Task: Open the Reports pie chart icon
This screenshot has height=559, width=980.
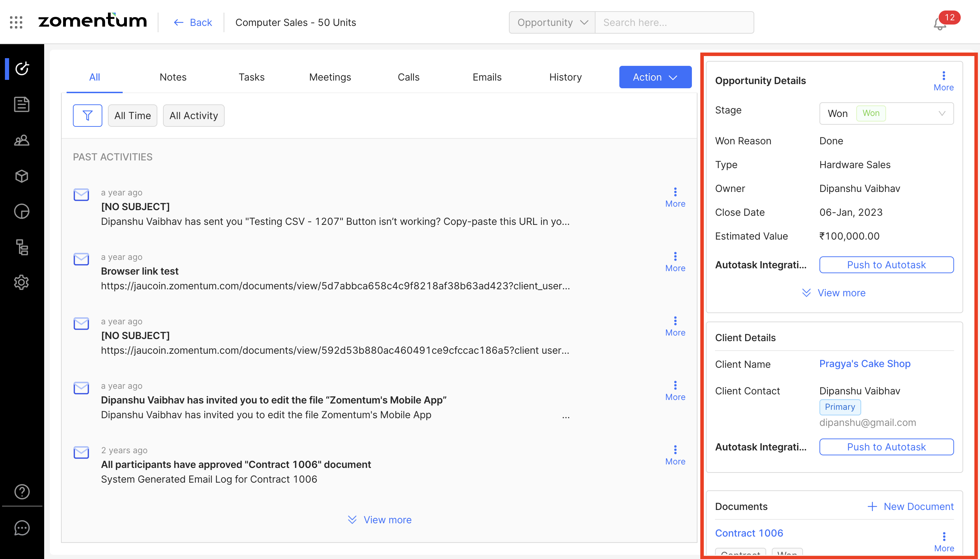Action: 21,212
